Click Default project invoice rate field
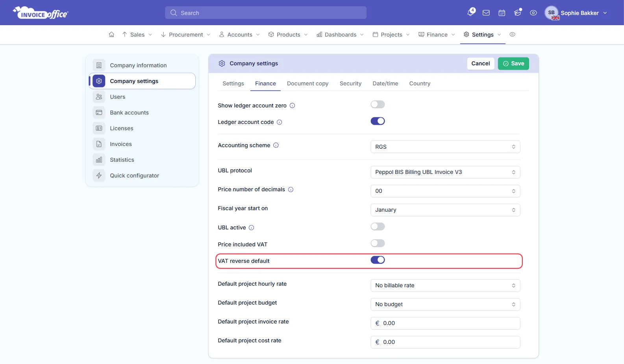 point(445,323)
